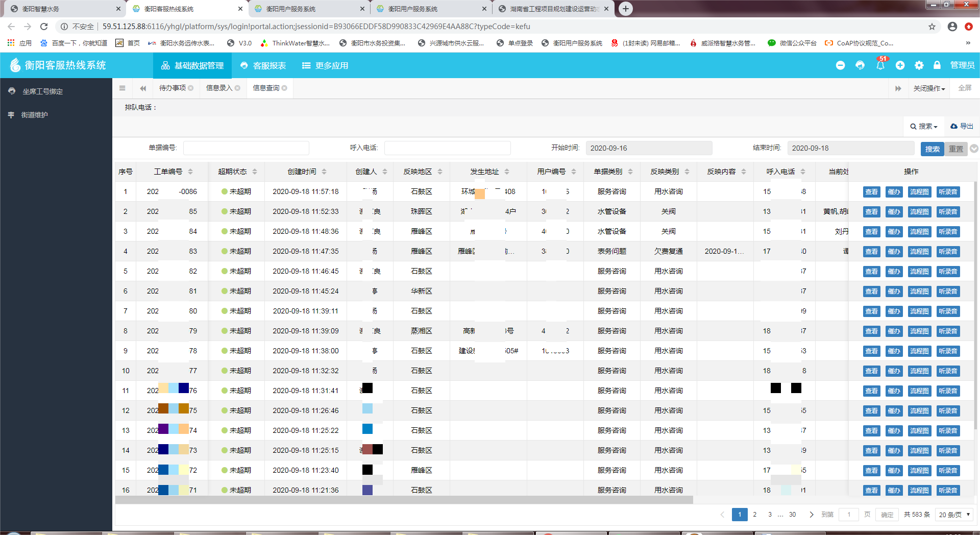
Task: Click the 重置 reset button
Action: pos(955,149)
